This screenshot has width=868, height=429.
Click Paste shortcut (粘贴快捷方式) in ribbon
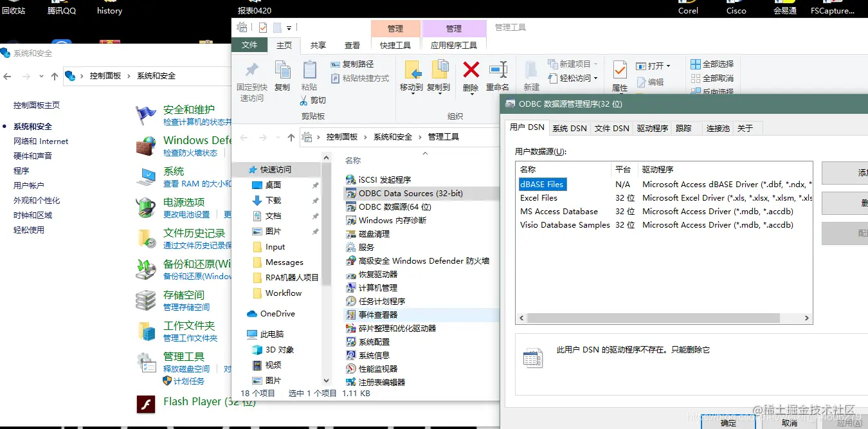360,78
